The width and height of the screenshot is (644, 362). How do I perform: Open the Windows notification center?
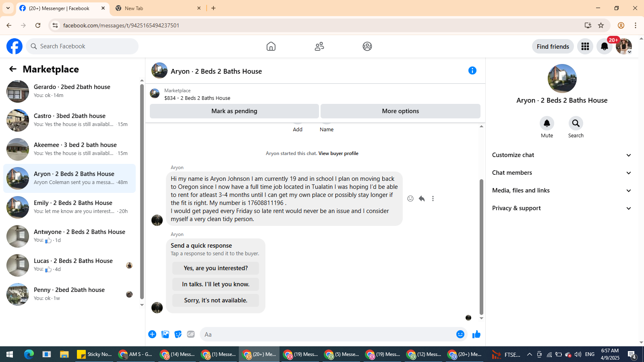(x=632, y=354)
